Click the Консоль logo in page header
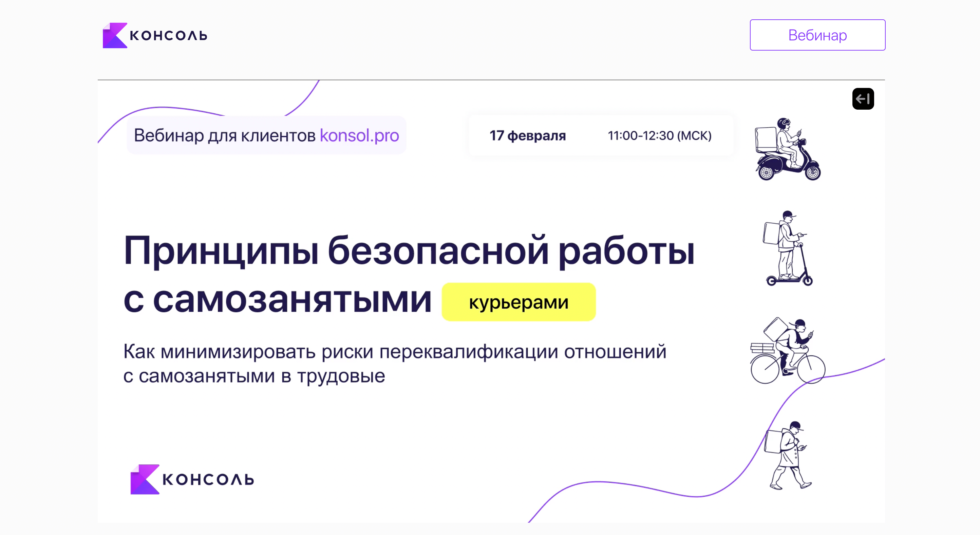 [x=155, y=35]
